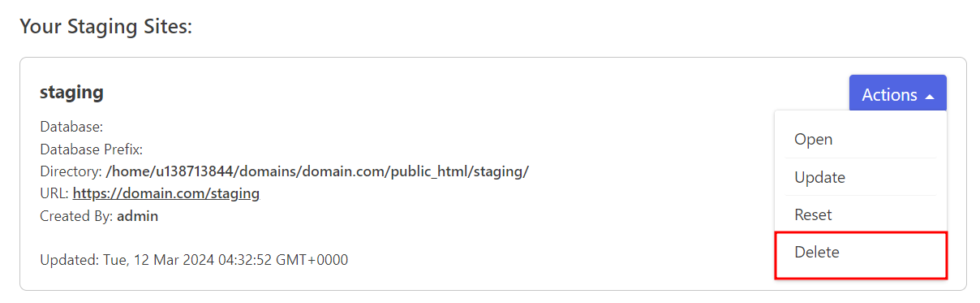The image size is (980, 303).
Task: Click the bold staging site title
Action: tap(71, 93)
